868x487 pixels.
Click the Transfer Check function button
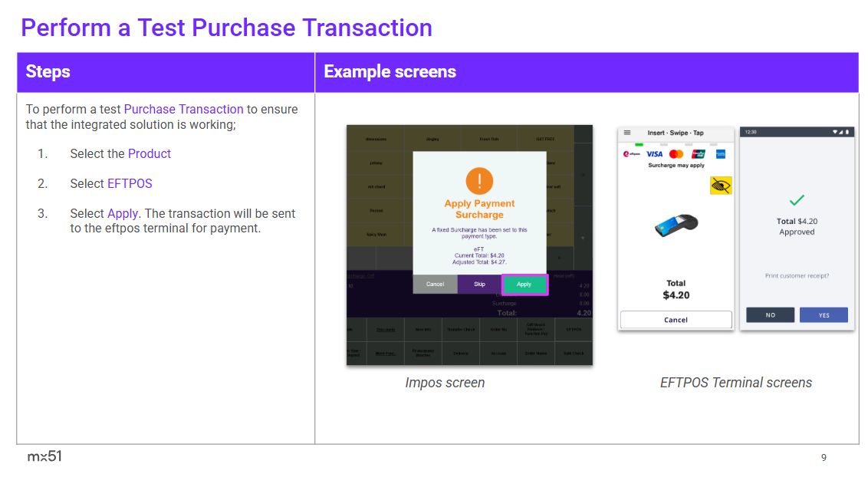coord(461,329)
